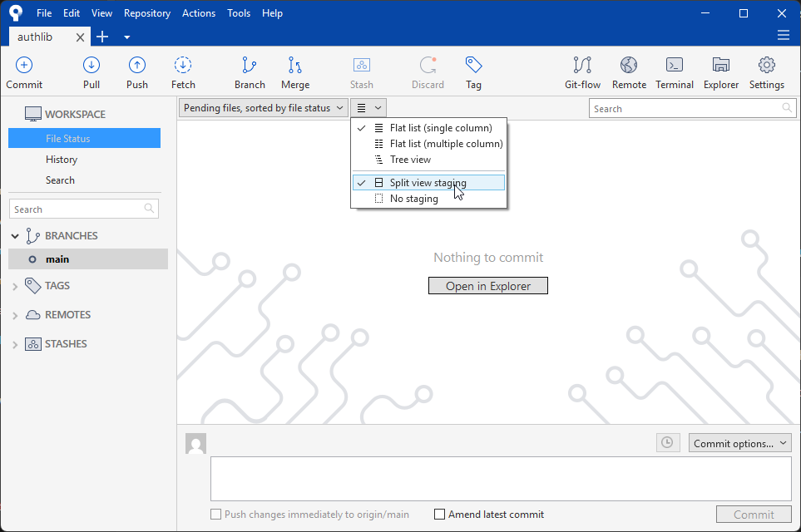Expand the STASHES section
801x532 pixels.
click(x=15, y=345)
